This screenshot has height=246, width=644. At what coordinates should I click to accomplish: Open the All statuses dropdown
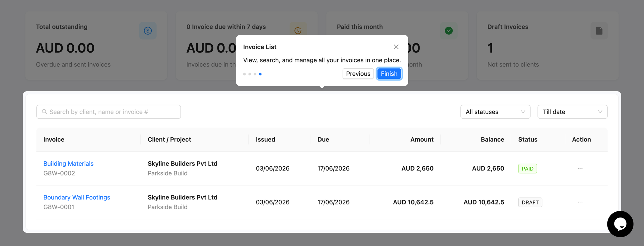click(x=495, y=112)
